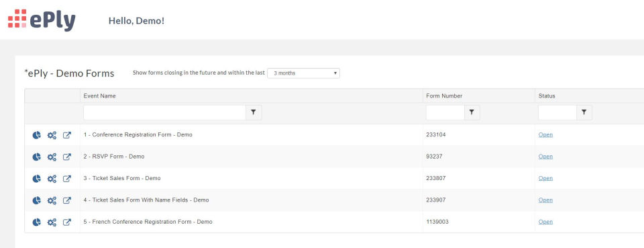Click Open status link for form 233807
The width and height of the screenshot is (644, 248).
pos(545,178)
